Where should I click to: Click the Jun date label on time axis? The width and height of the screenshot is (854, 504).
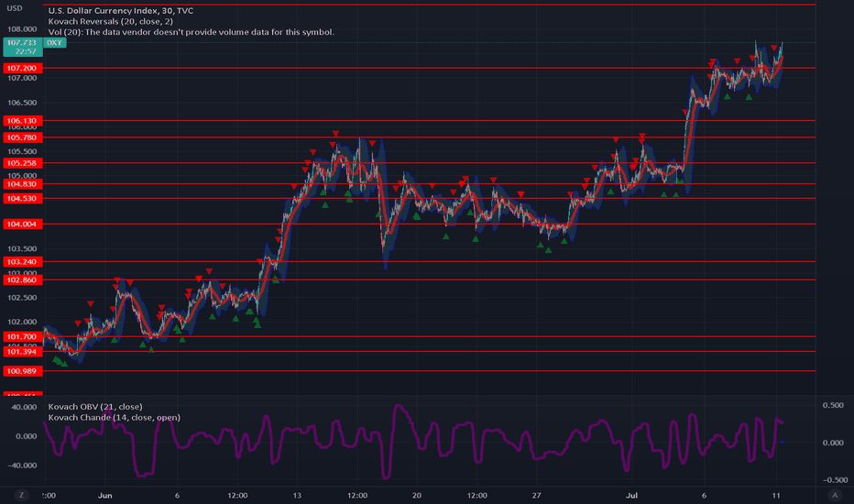(x=105, y=495)
